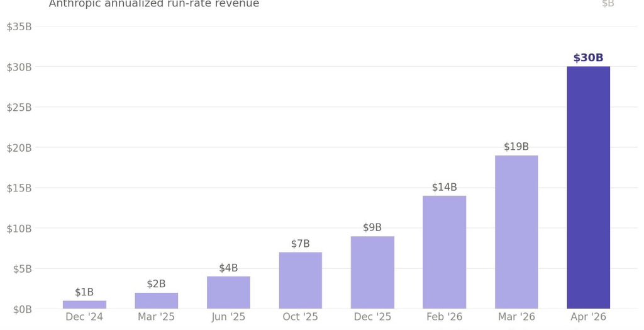Click the highlighted Apr '26 bar

[x=589, y=188]
